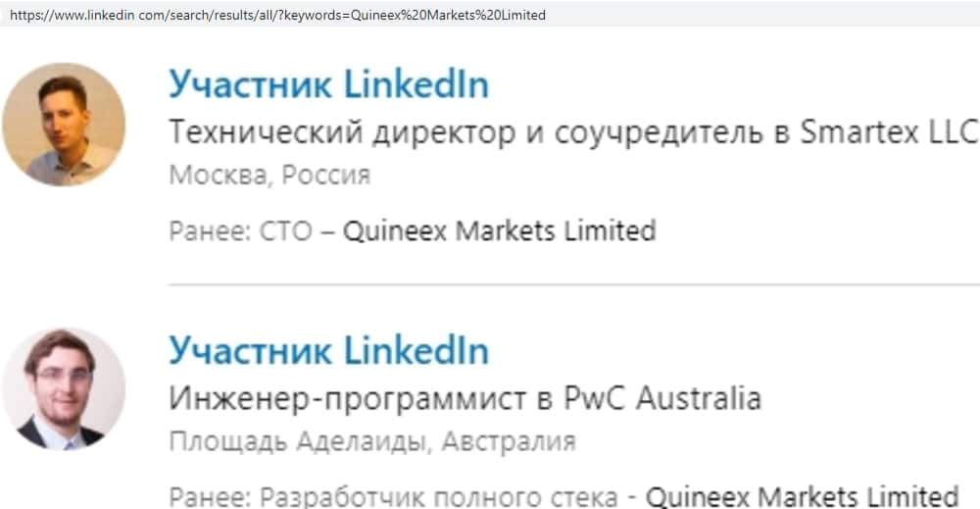Click the LinkedIn search URL text
This screenshot has height=509, width=980.
click(x=277, y=15)
